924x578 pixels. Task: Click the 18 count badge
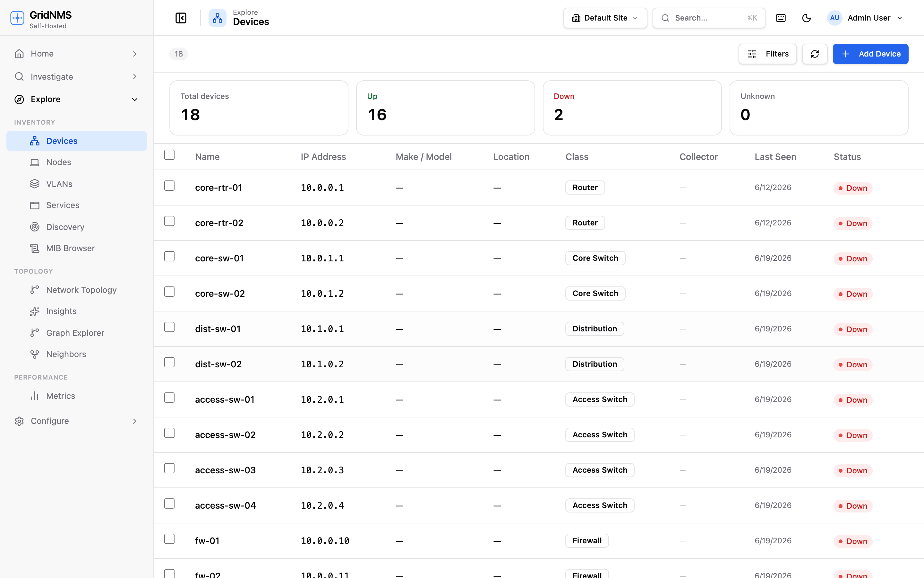pyautogui.click(x=179, y=54)
